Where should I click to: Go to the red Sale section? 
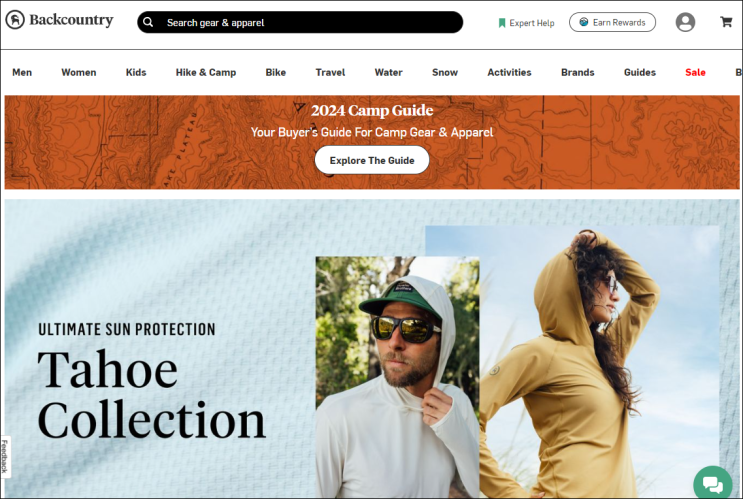point(695,73)
